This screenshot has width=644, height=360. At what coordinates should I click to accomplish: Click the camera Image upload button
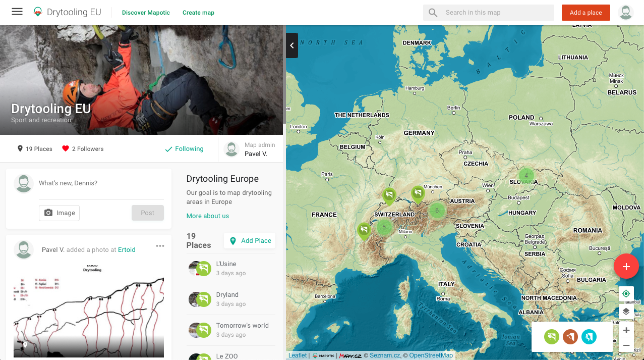pyautogui.click(x=59, y=213)
